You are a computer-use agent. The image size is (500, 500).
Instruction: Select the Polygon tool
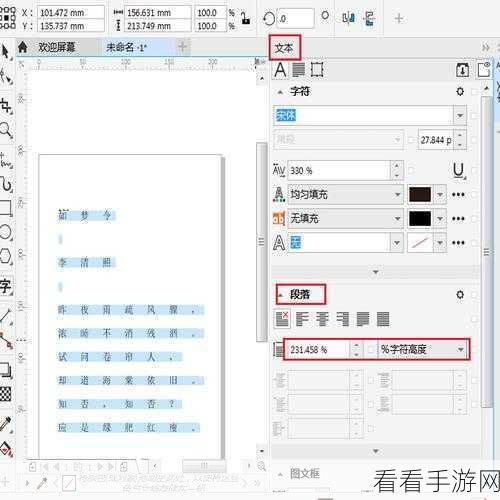[6, 256]
